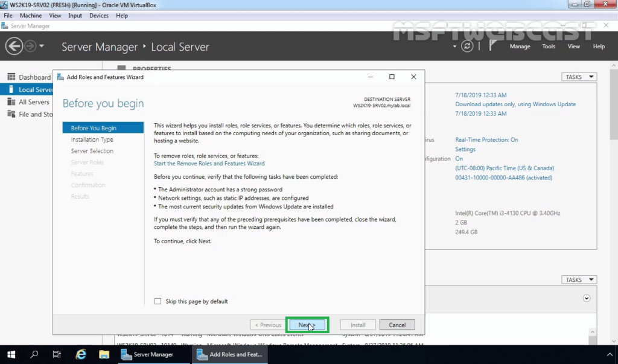Click the Local Server sidebar icon

click(x=11, y=89)
